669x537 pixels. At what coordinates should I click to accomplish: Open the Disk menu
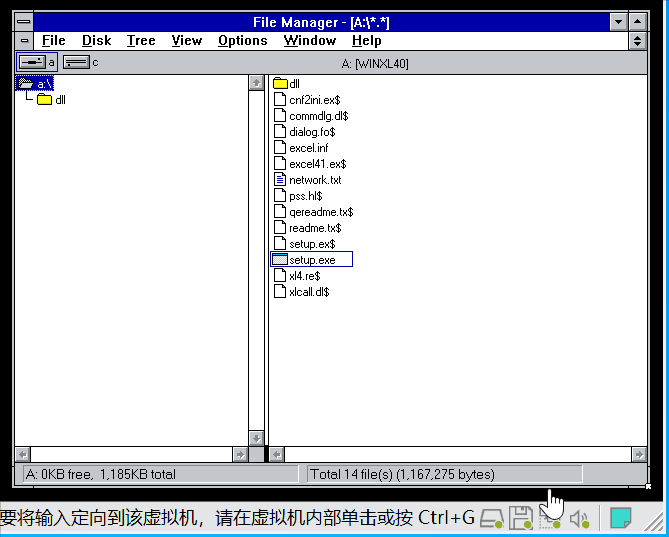[x=96, y=41]
